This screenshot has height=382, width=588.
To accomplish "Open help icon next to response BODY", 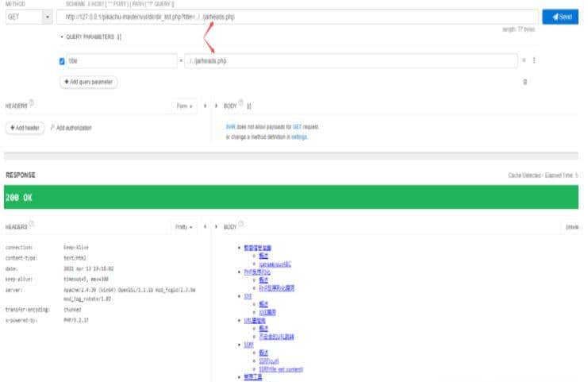I will tap(241, 224).
